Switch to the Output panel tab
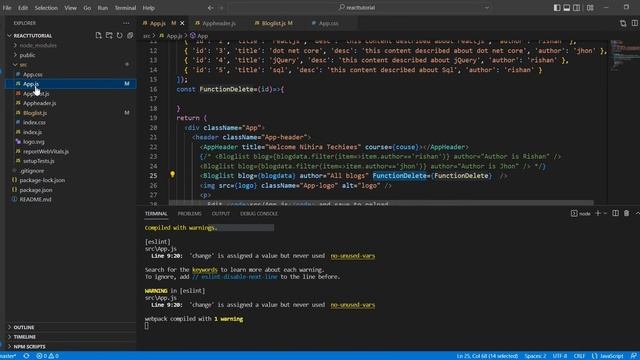 click(x=220, y=213)
